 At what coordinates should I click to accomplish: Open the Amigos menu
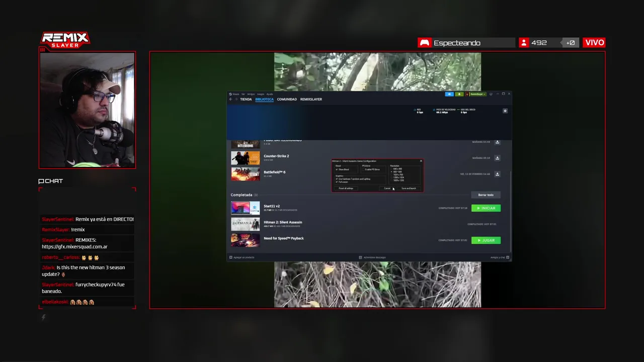click(x=251, y=94)
